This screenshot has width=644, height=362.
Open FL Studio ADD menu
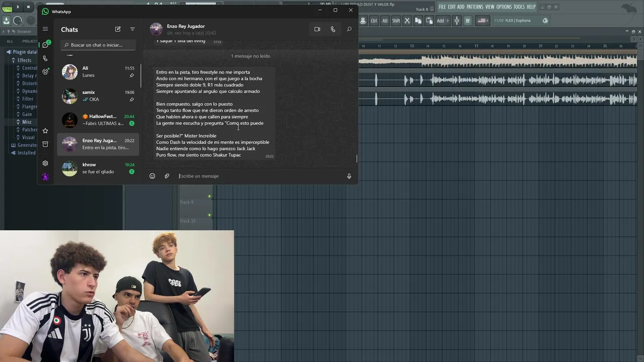coord(460,7)
